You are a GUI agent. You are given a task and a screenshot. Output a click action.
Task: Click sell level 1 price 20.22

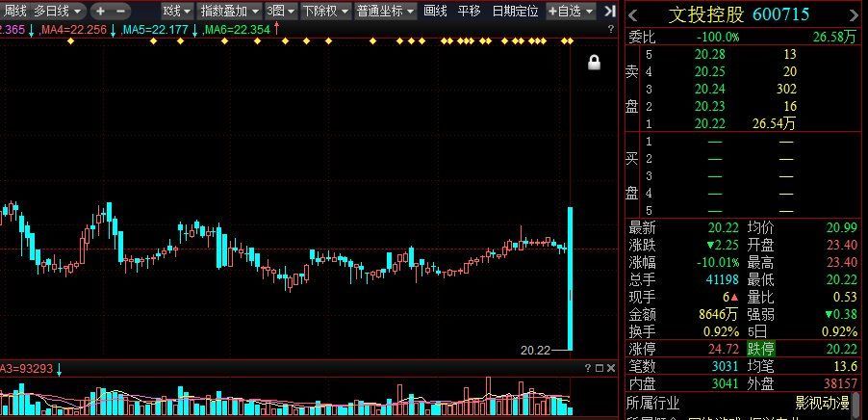(x=709, y=123)
